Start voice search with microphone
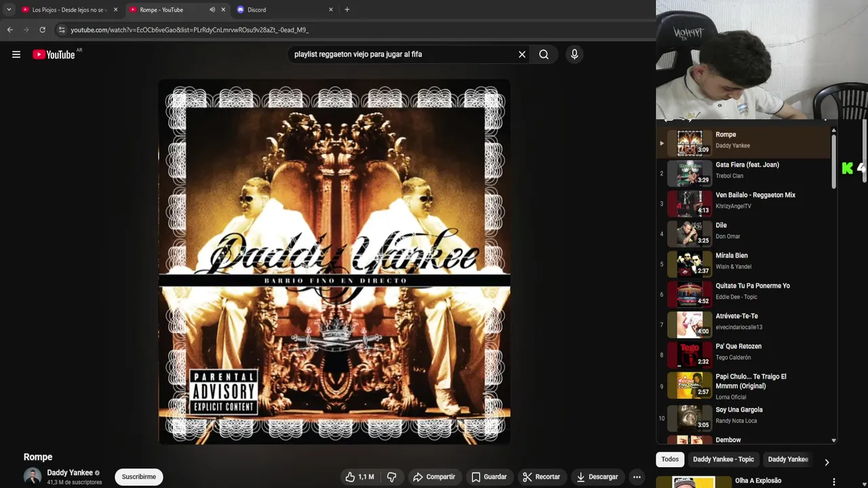Image resolution: width=868 pixels, height=488 pixels. coord(574,54)
